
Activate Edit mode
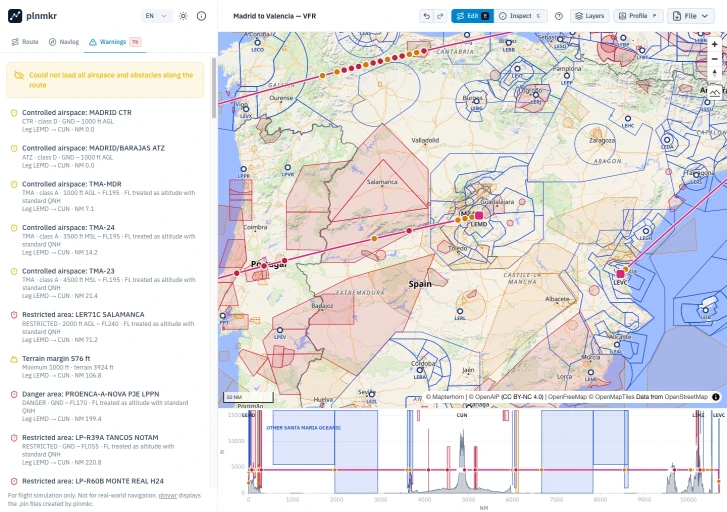coord(472,16)
